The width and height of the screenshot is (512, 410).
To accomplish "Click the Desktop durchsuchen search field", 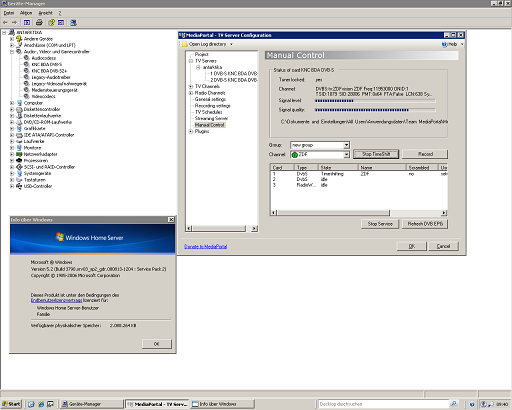I will pyautogui.click(x=383, y=404).
